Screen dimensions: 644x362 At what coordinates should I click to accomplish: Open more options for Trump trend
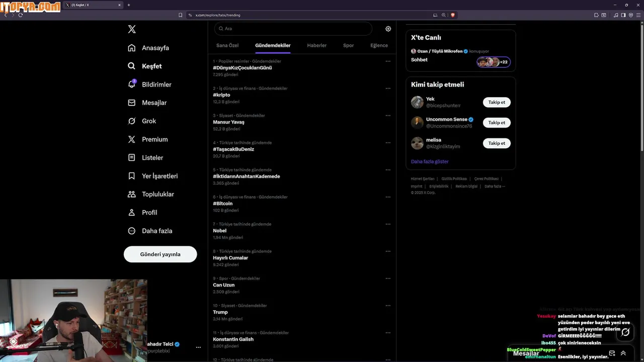click(x=388, y=306)
